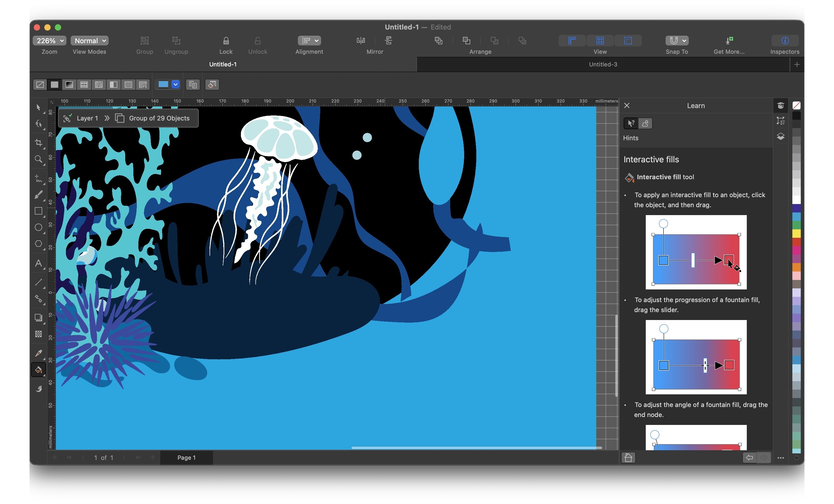Toggle guidelines view button

coord(628,41)
